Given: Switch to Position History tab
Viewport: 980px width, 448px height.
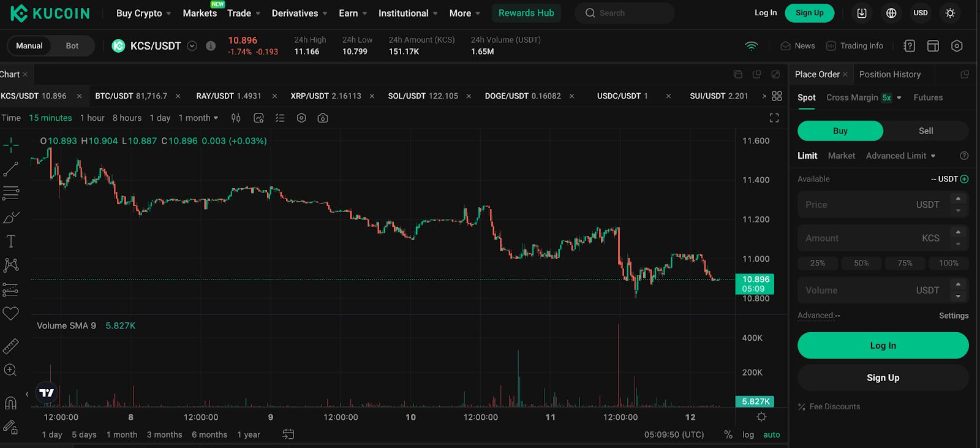Looking at the screenshot, I should coord(889,74).
